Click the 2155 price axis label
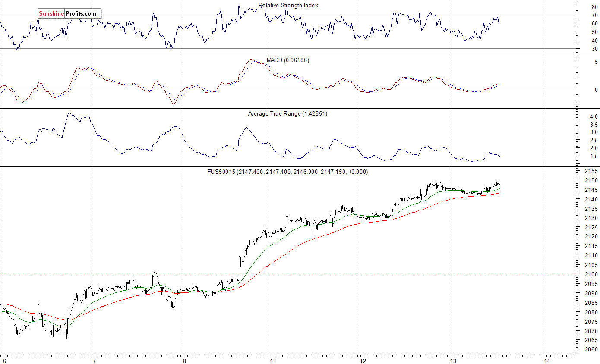This screenshot has height=364, width=600. pos(591,171)
